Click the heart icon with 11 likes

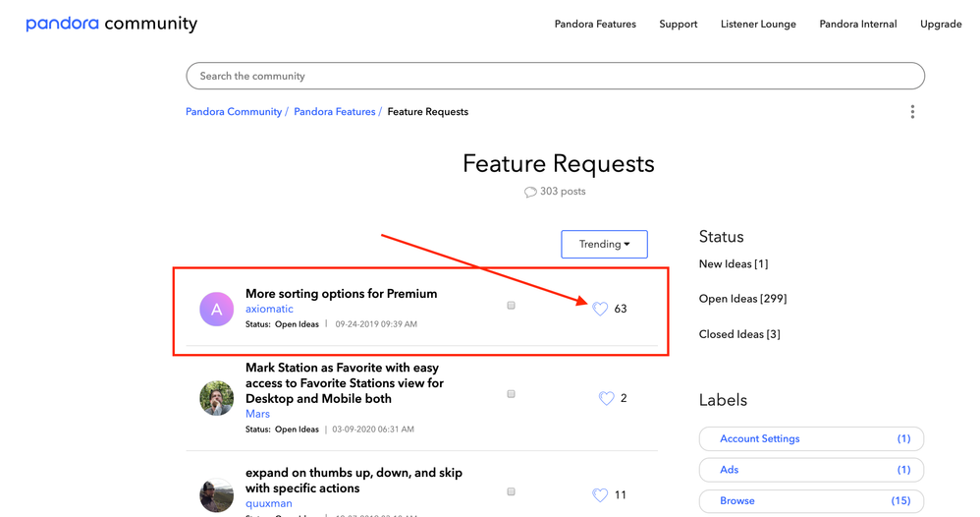click(x=600, y=495)
